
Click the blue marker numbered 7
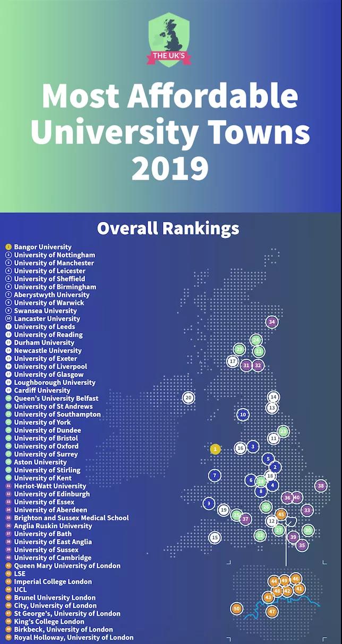[x=215, y=475]
